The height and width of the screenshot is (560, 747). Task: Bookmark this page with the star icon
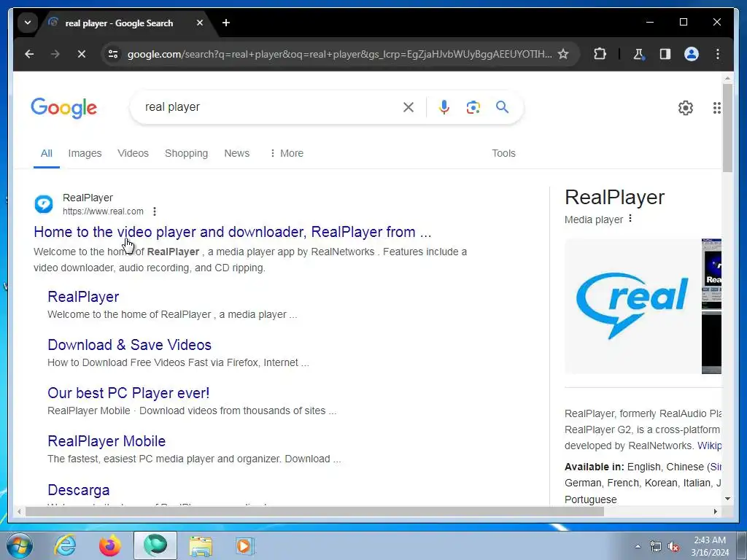point(563,54)
